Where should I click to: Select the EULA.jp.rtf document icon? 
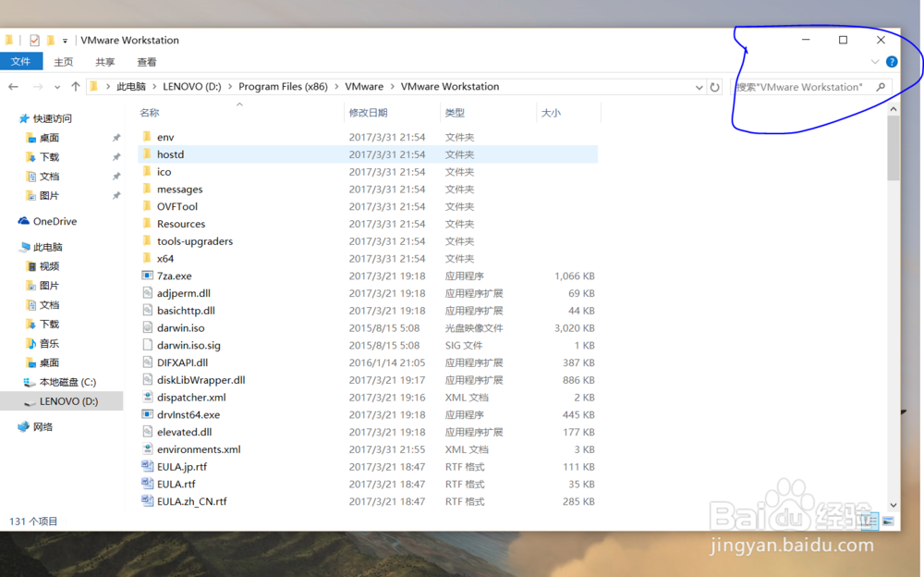(147, 466)
